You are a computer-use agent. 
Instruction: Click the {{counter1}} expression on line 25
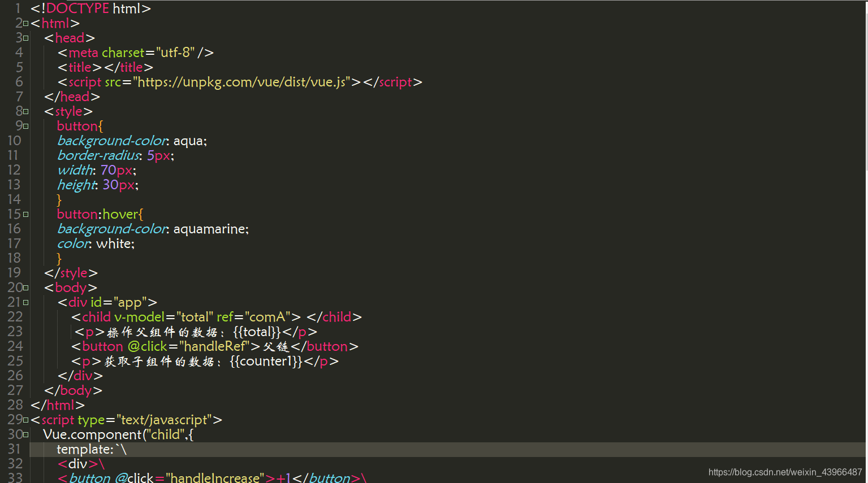tap(266, 361)
